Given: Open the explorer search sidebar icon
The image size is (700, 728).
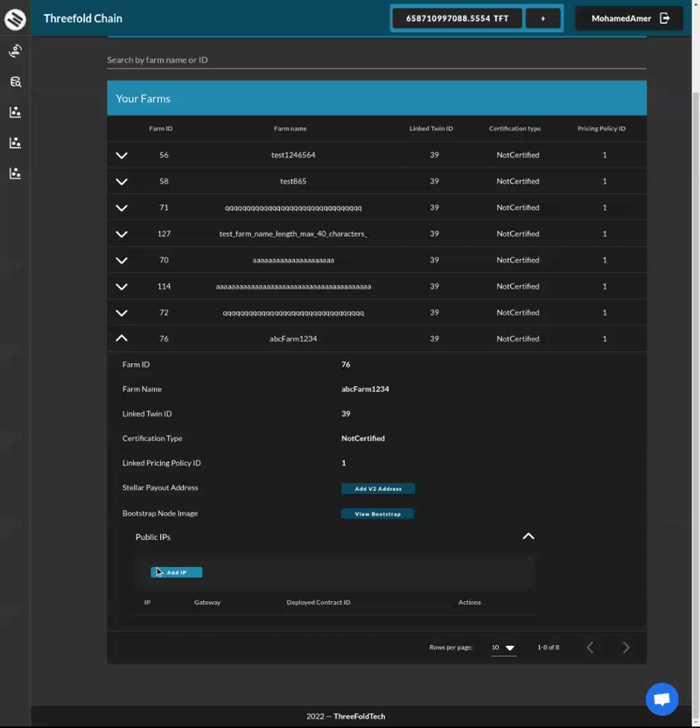Looking at the screenshot, I should [14, 81].
